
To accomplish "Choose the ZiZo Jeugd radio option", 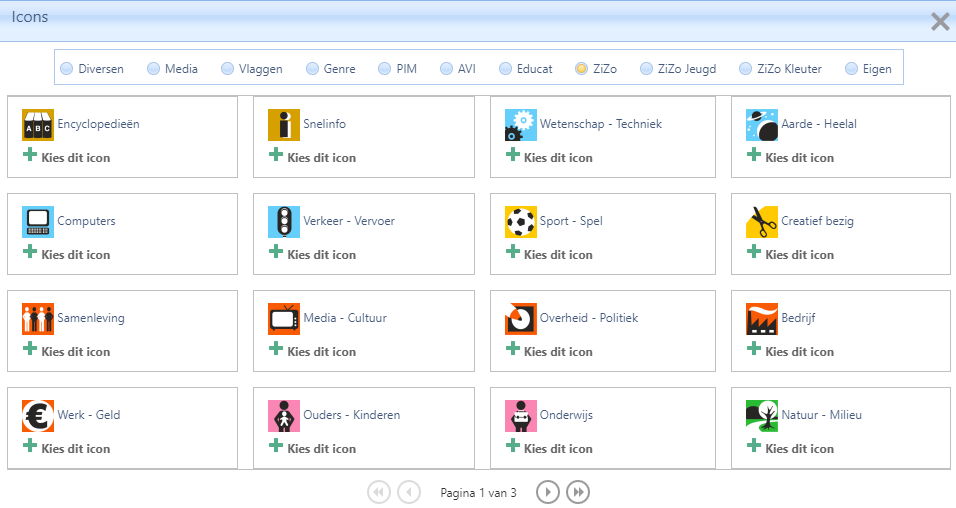I will click(646, 69).
